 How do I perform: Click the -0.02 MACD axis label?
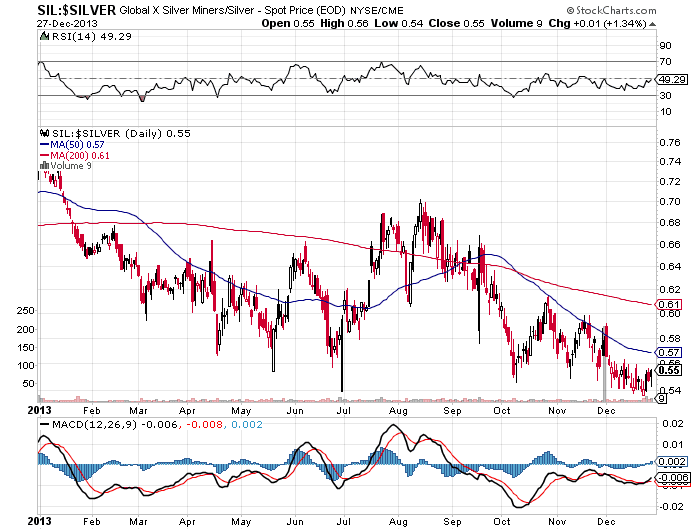(671, 506)
